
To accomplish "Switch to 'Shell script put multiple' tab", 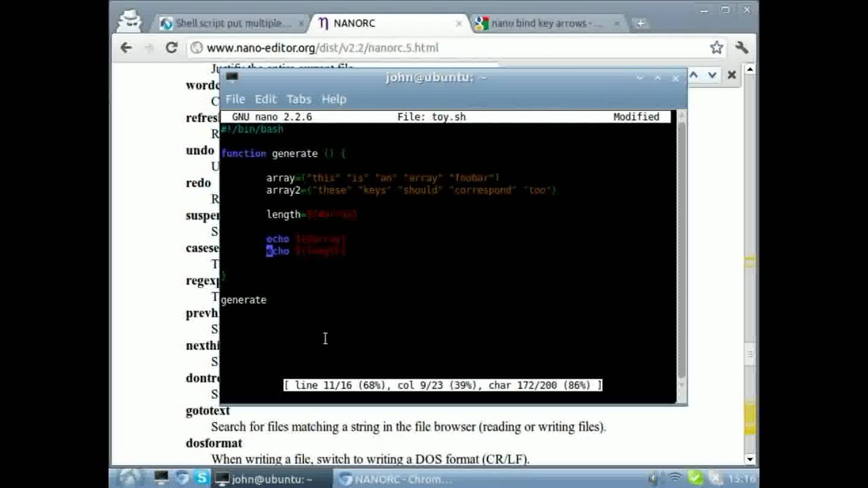I will (x=232, y=23).
